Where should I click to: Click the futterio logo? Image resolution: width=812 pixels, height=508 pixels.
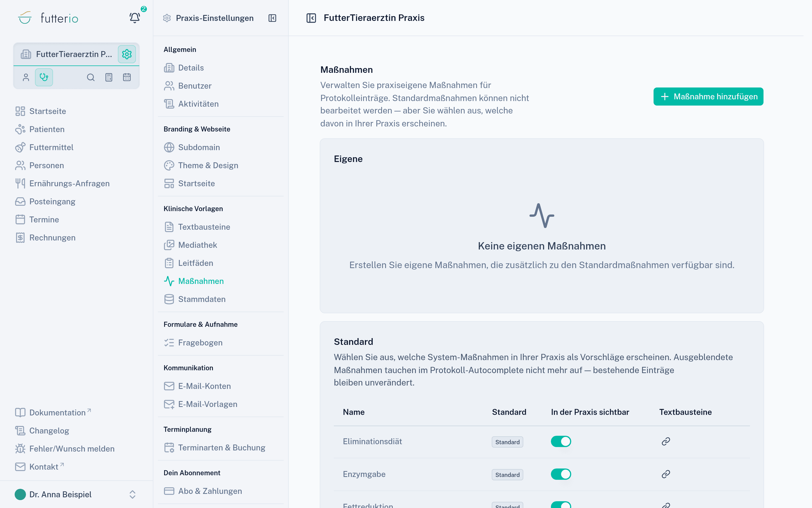(x=48, y=18)
